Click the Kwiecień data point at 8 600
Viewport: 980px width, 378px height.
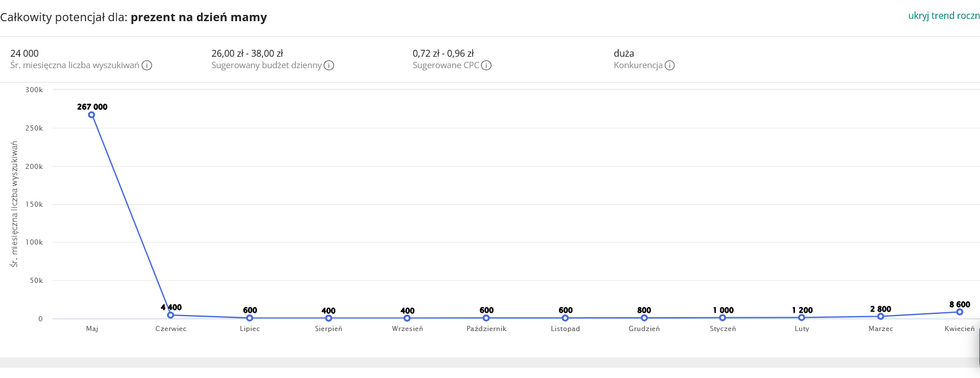[959, 312]
